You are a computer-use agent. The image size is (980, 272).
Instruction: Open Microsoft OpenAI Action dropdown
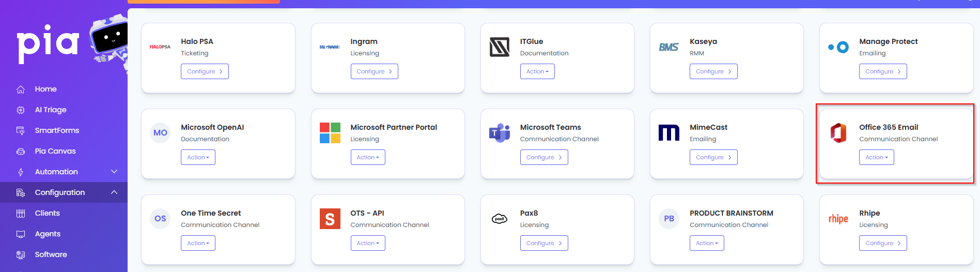[198, 157]
